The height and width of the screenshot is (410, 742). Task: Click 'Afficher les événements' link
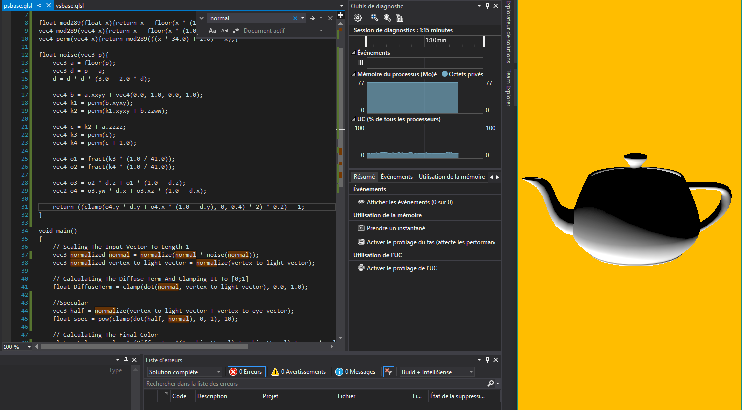410,202
